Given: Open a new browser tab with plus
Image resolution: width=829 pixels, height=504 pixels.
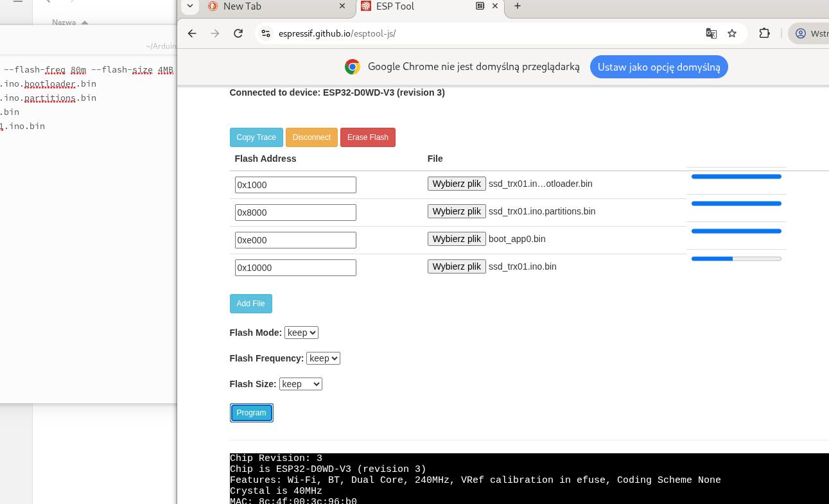Looking at the screenshot, I should pos(518,6).
